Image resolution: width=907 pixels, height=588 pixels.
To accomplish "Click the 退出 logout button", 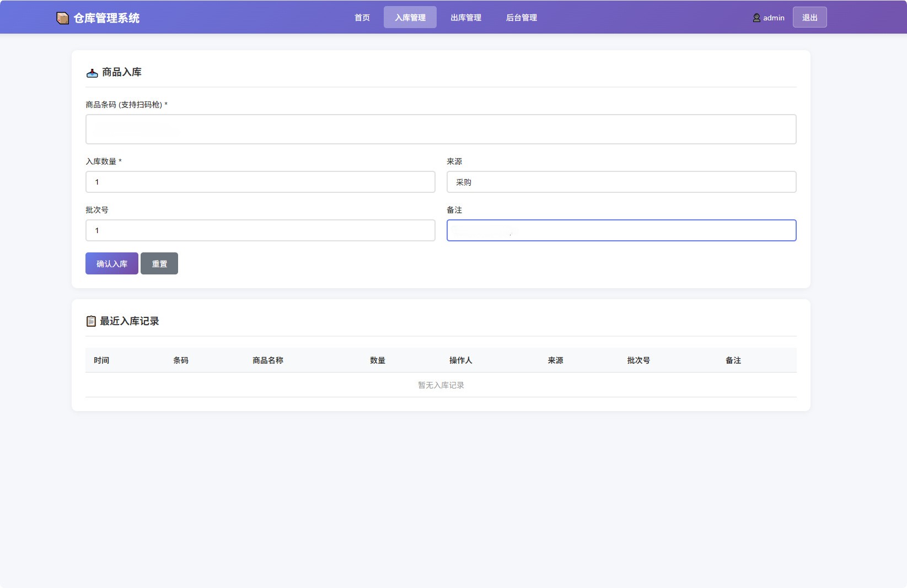I will [810, 18].
